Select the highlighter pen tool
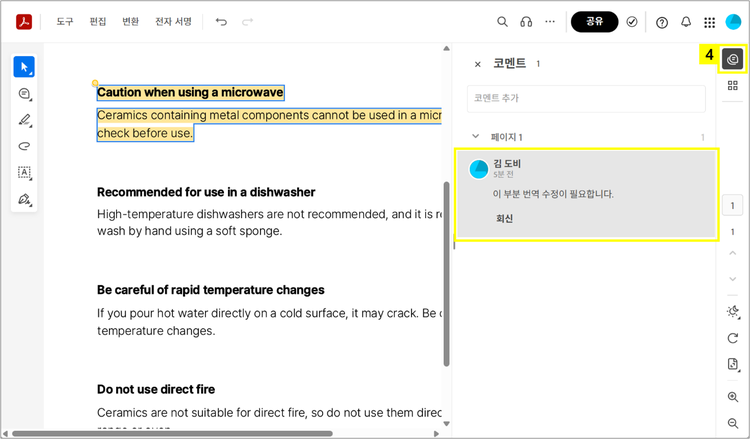This screenshot has width=750, height=439. coord(24,120)
